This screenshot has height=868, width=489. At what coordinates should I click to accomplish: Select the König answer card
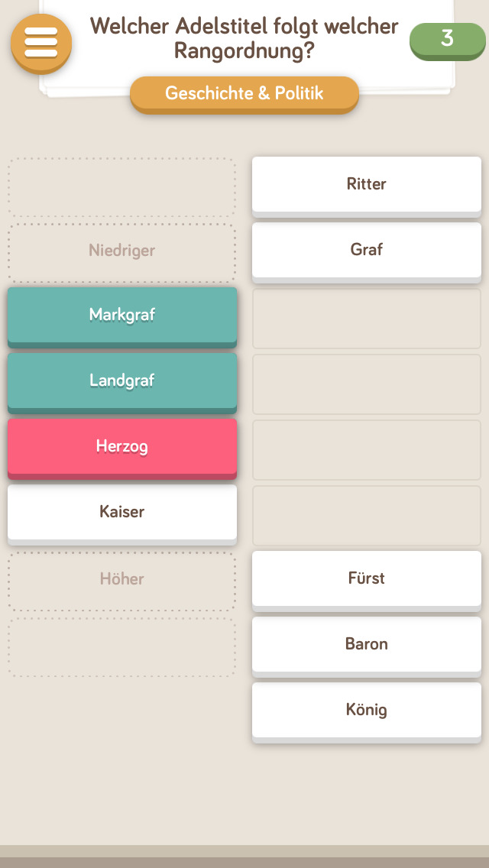pyautogui.click(x=367, y=710)
